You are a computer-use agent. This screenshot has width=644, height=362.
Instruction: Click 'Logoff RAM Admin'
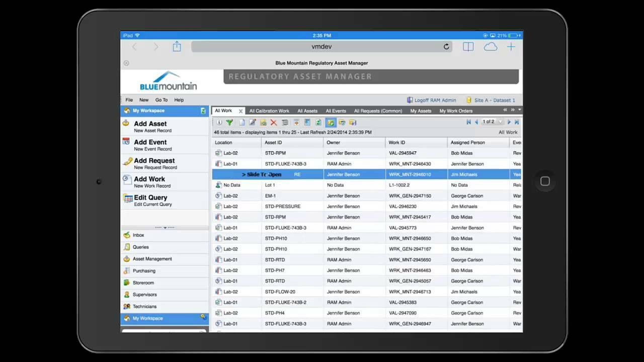[x=434, y=100]
